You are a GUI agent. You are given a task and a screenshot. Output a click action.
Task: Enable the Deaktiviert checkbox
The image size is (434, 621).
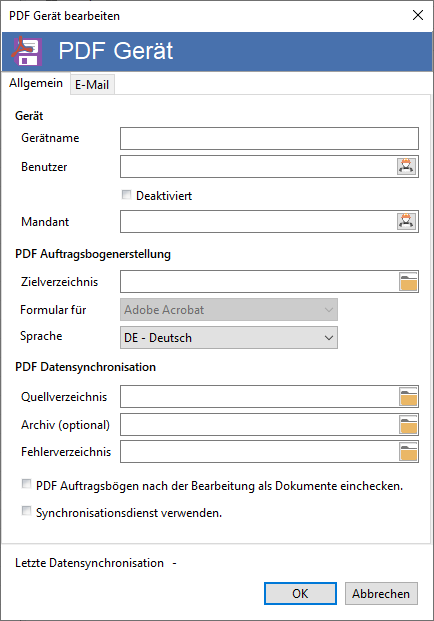click(x=126, y=194)
